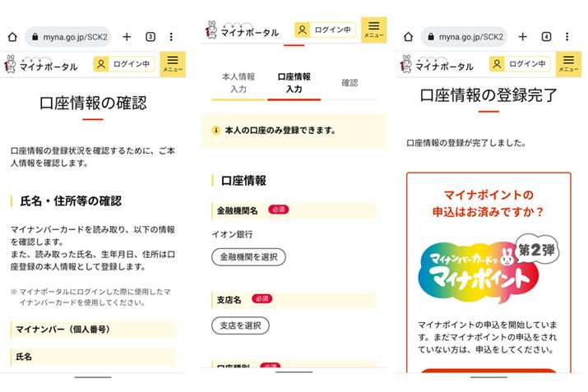Screen dimensions: 588x392
Task: Go to the 確認 step tab
Action: click(350, 83)
